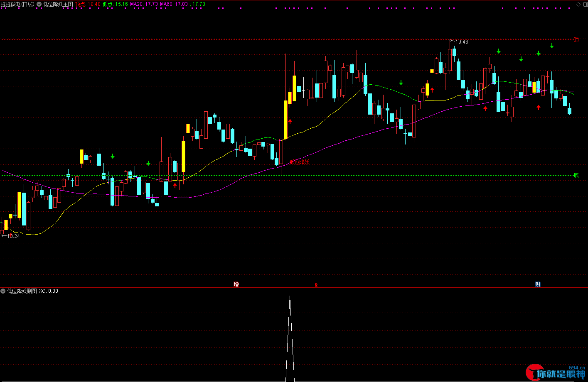The image size is (588, 382).
Task: Click the MA20: 17.73 readout
Action: pos(144,4)
